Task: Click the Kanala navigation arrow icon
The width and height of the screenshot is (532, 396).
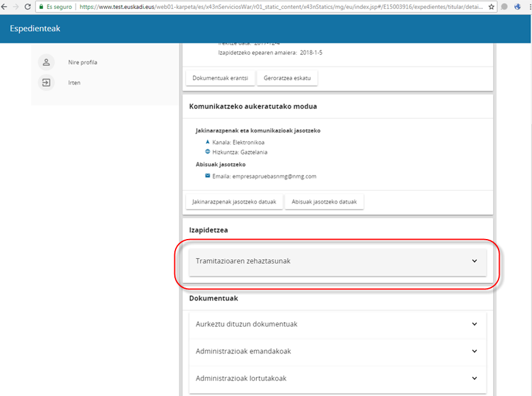Action: [x=207, y=142]
